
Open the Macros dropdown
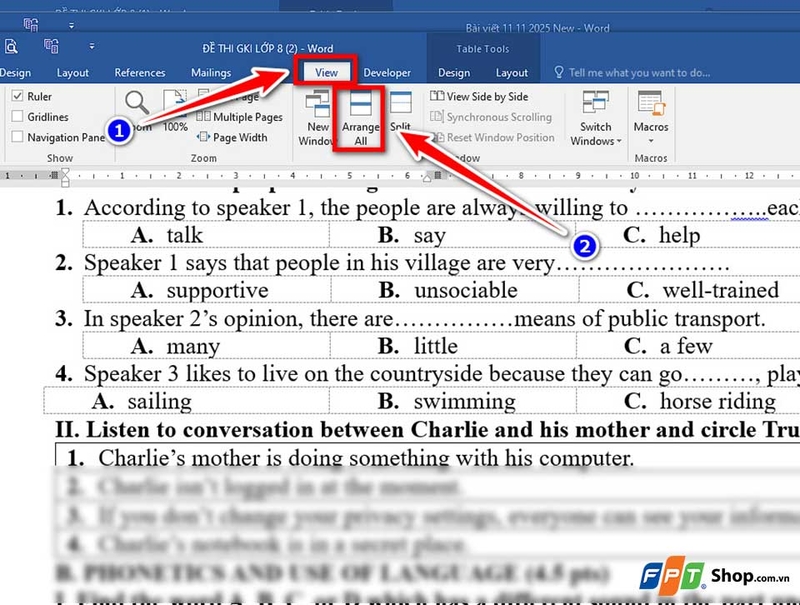(651, 117)
